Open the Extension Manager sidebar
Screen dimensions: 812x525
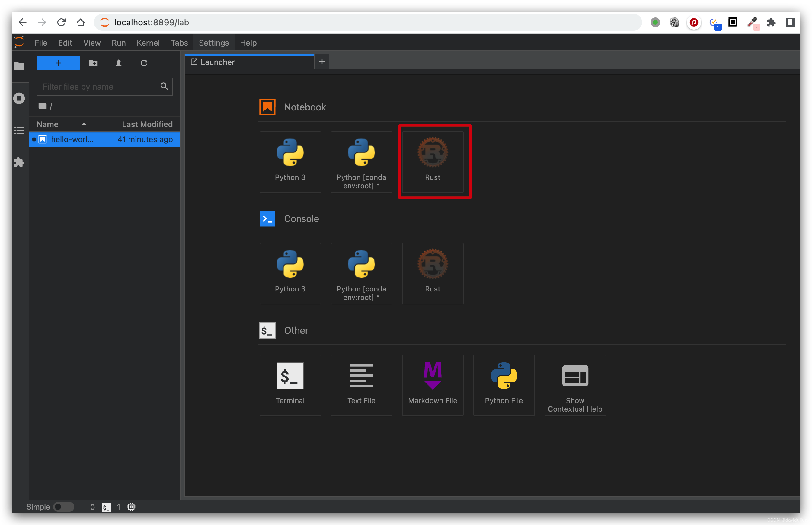pyautogui.click(x=19, y=162)
